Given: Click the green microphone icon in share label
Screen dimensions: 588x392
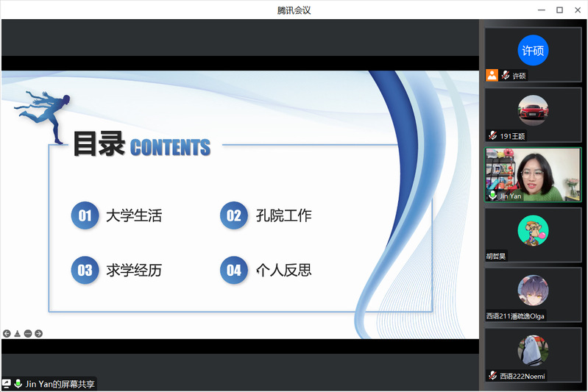Looking at the screenshot, I should click(x=18, y=384).
